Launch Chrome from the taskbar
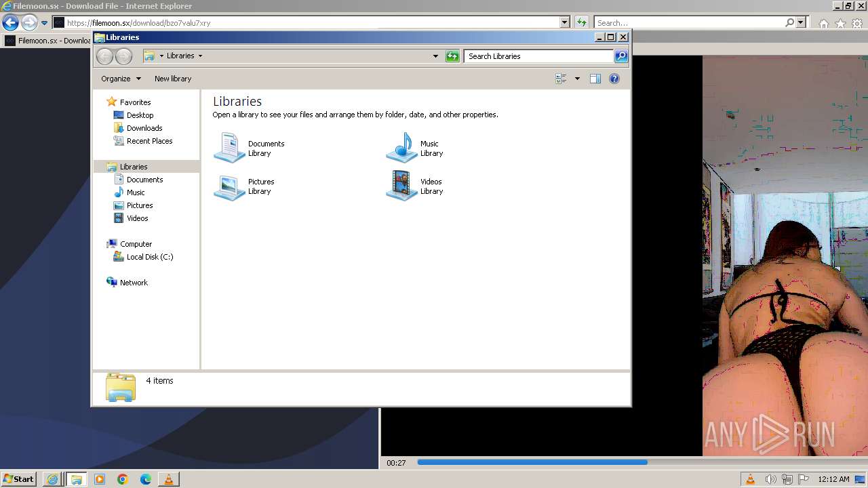Viewport: 868px width, 488px height. [x=123, y=479]
